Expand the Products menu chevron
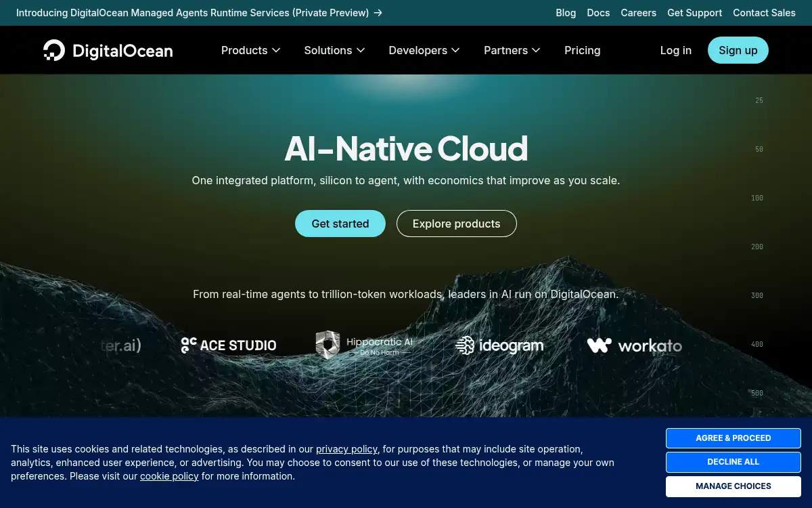812x508 pixels. pyautogui.click(x=276, y=50)
